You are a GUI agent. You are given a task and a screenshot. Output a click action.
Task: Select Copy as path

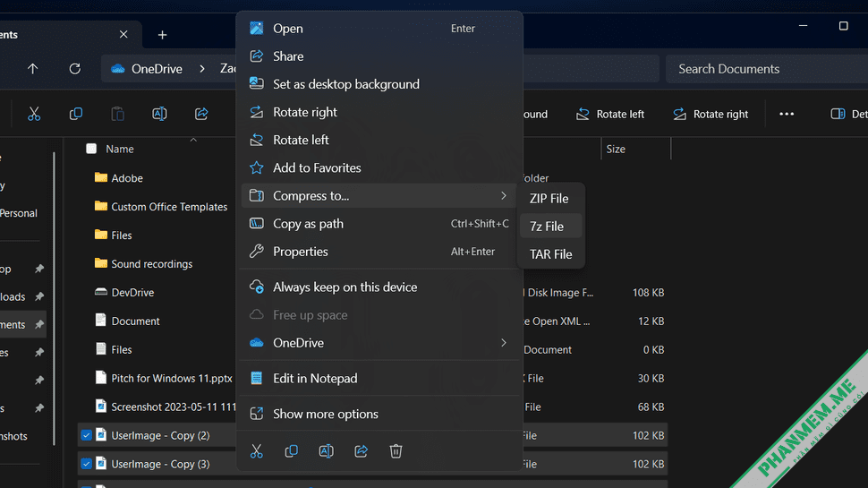379,224
